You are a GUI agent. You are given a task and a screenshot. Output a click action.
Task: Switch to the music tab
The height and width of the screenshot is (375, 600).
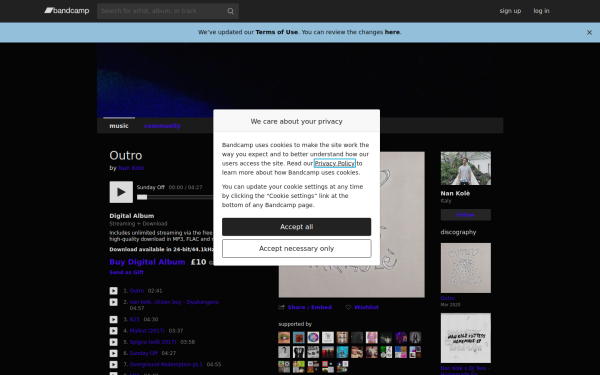[119, 126]
